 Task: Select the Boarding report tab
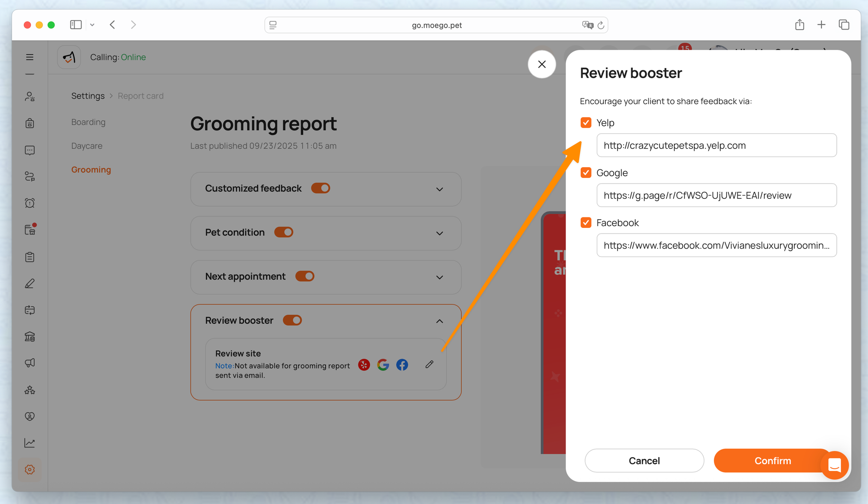(88, 122)
